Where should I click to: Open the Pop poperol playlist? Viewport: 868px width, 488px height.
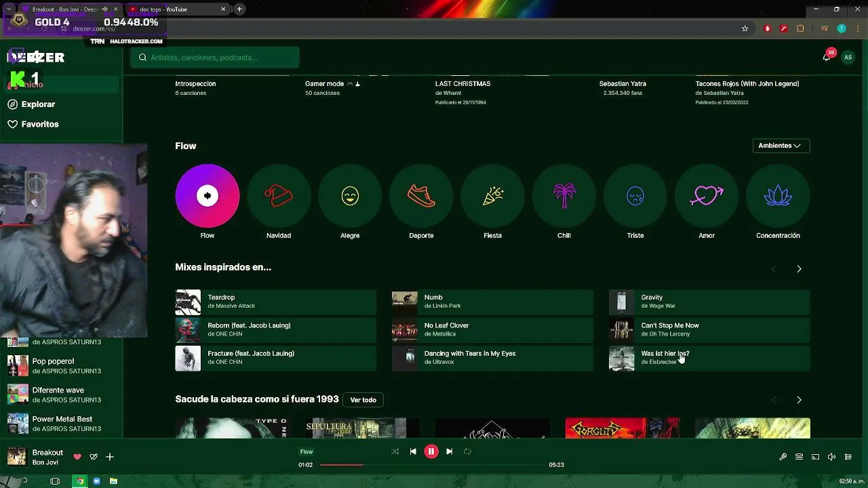click(x=61, y=366)
